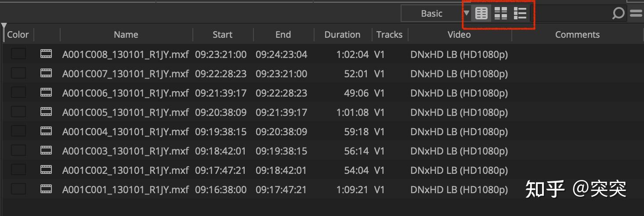
Task: Sort by the Name column header
Action: pos(126,35)
